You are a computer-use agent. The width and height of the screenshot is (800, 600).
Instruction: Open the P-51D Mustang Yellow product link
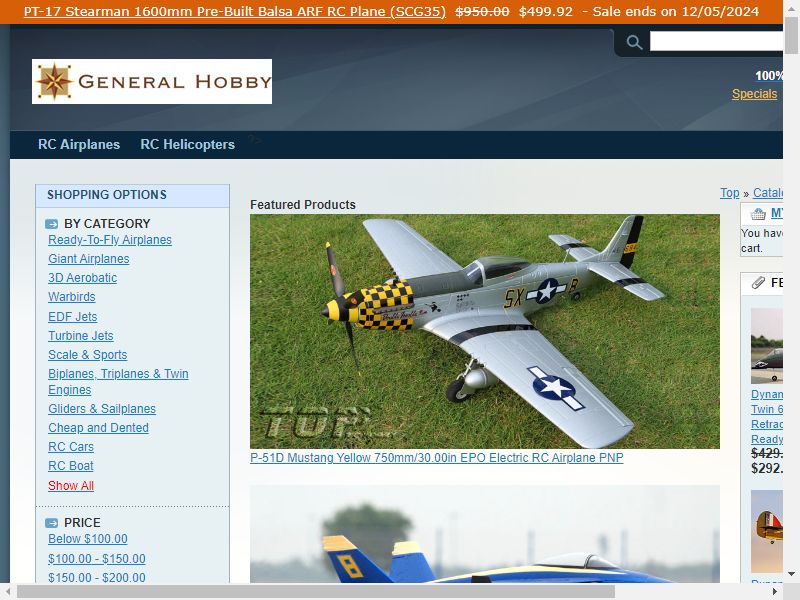point(437,458)
